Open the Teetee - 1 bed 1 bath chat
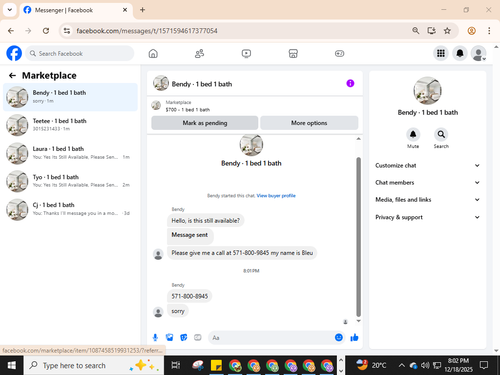500x375 pixels. (70, 125)
